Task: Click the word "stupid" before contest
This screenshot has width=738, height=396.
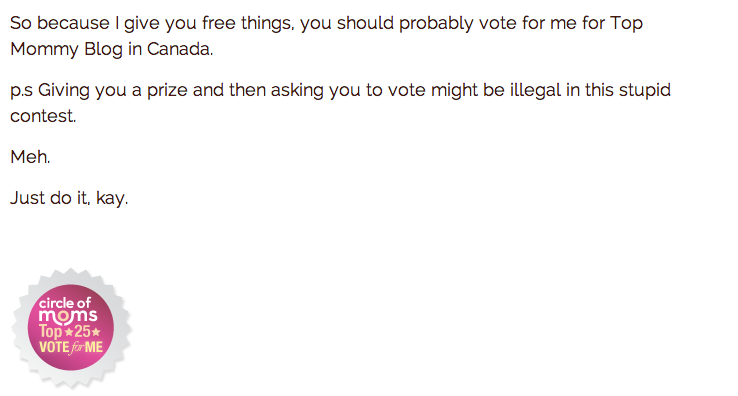Action: click(x=644, y=90)
